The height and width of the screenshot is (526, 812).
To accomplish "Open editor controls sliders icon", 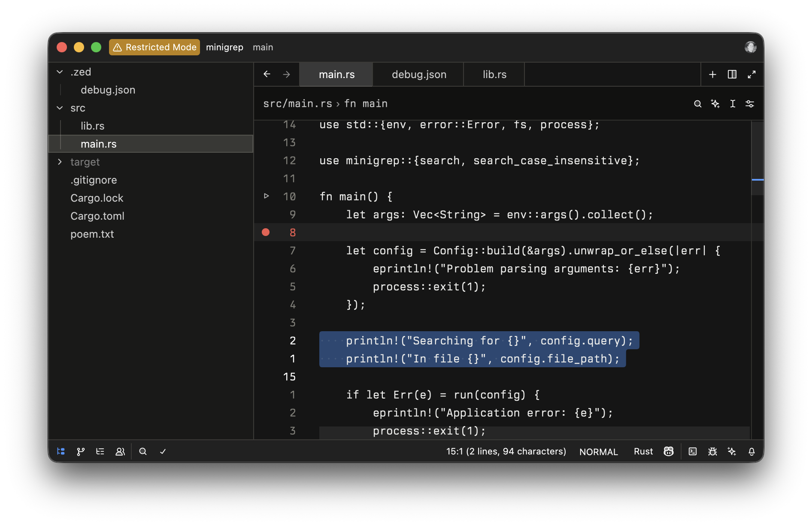I will (x=750, y=104).
